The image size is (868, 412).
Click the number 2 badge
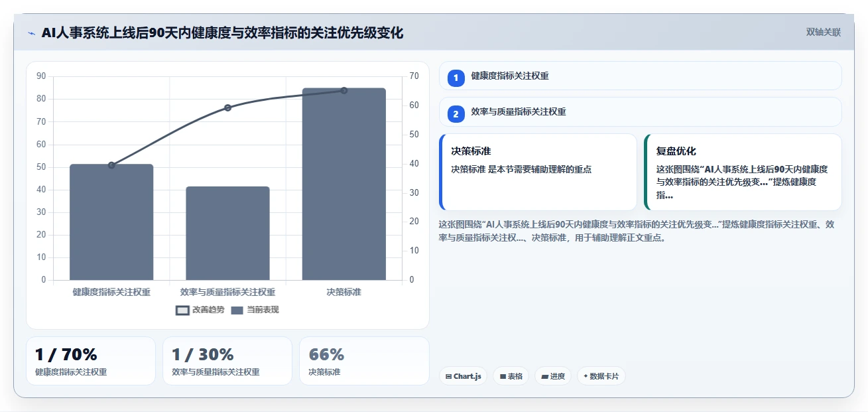tap(456, 114)
